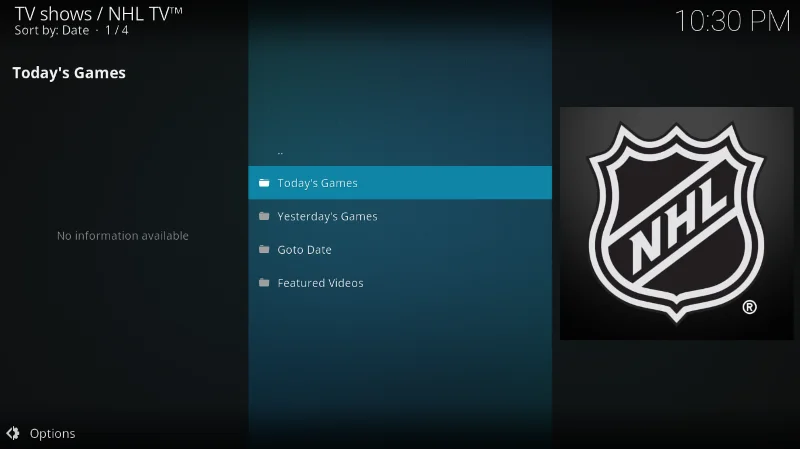Open the Yesterday's Games entry
Screen dimensions: 800x449
pos(399,216)
